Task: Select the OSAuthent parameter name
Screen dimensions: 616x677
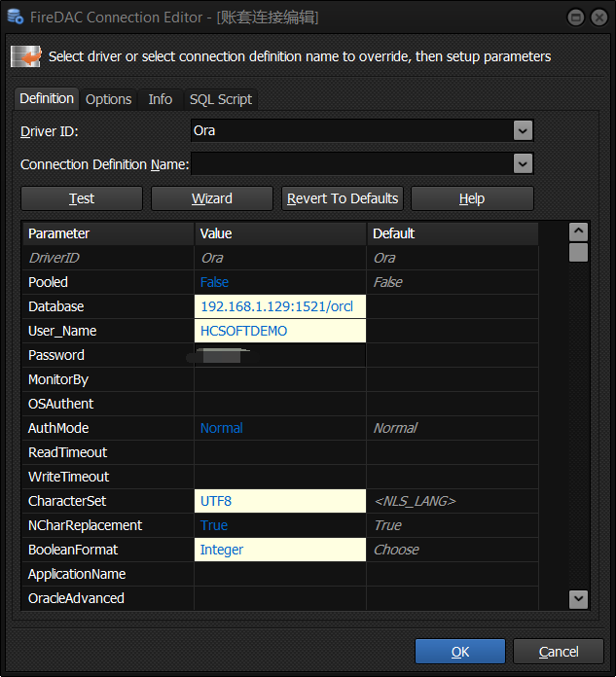Action: click(61, 404)
